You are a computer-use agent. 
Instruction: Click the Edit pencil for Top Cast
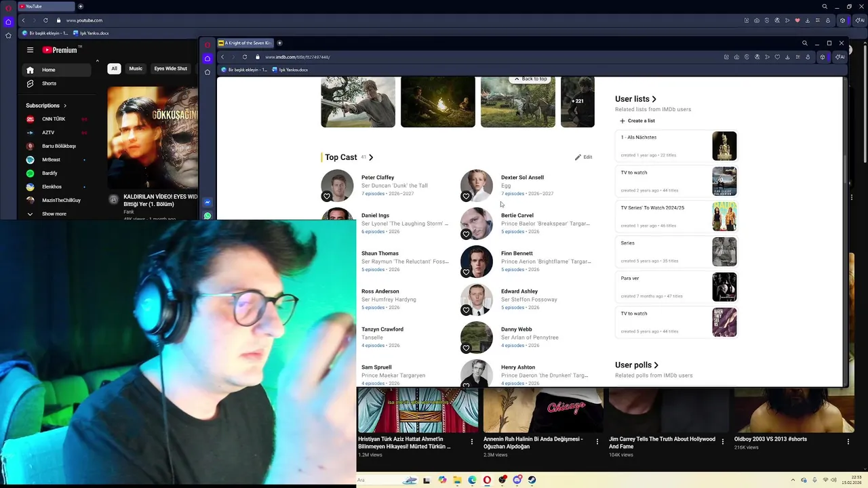coord(583,157)
